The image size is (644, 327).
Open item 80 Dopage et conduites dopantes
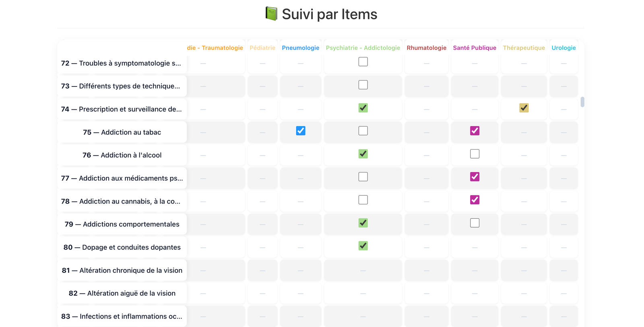tap(122, 247)
